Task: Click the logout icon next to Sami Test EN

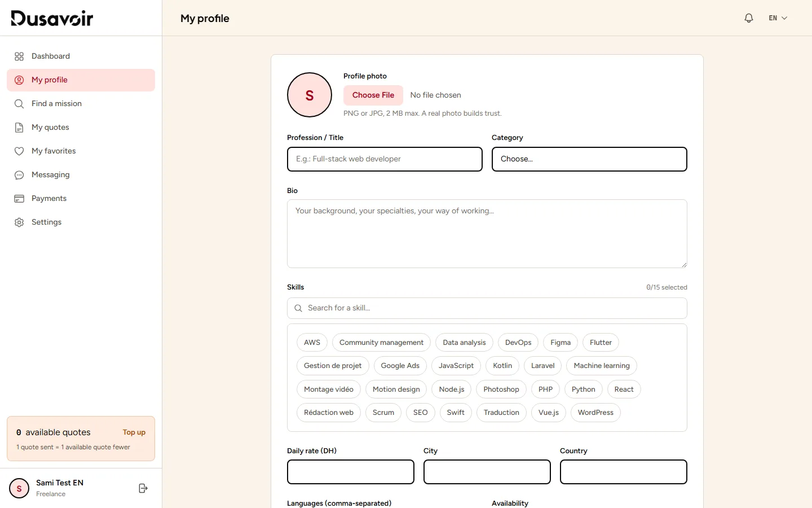Action: coord(143,488)
